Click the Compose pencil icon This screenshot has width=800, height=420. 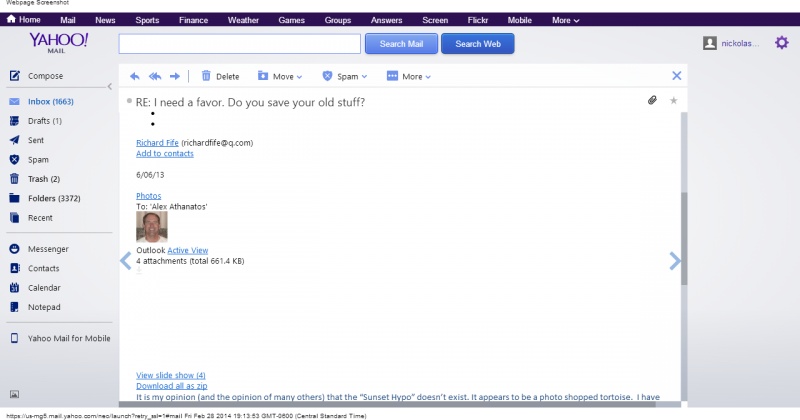click(x=14, y=76)
